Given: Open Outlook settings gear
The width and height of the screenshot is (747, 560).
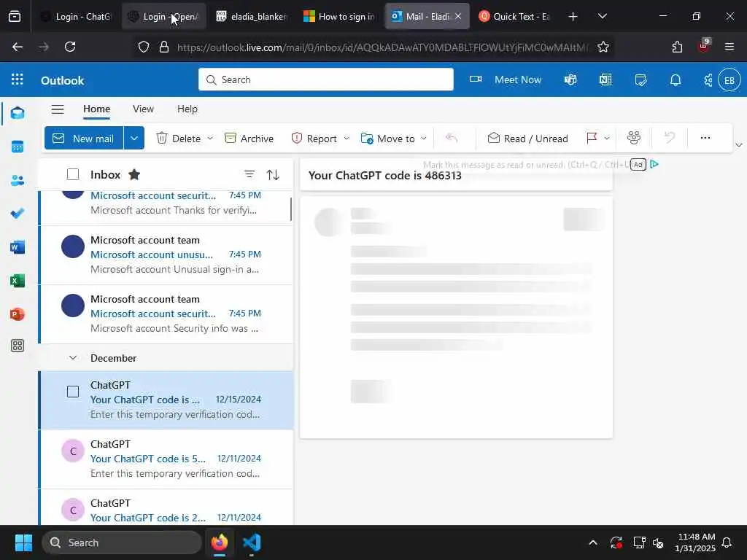Looking at the screenshot, I should (x=708, y=80).
